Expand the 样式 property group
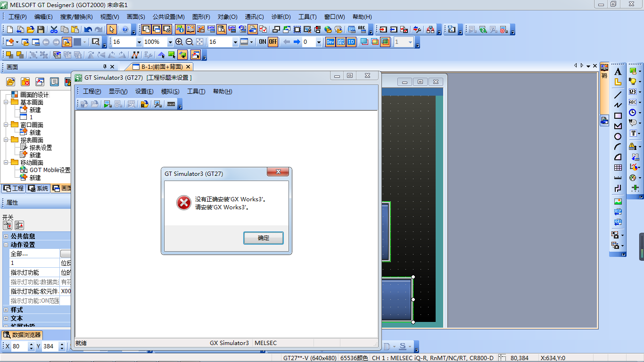This screenshot has height=362, width=644. 6,310
